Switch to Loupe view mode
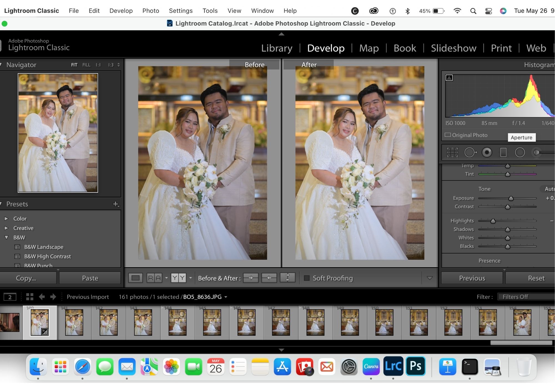The image size is (555, 392). pyautogui.click(x=135, y=278)
